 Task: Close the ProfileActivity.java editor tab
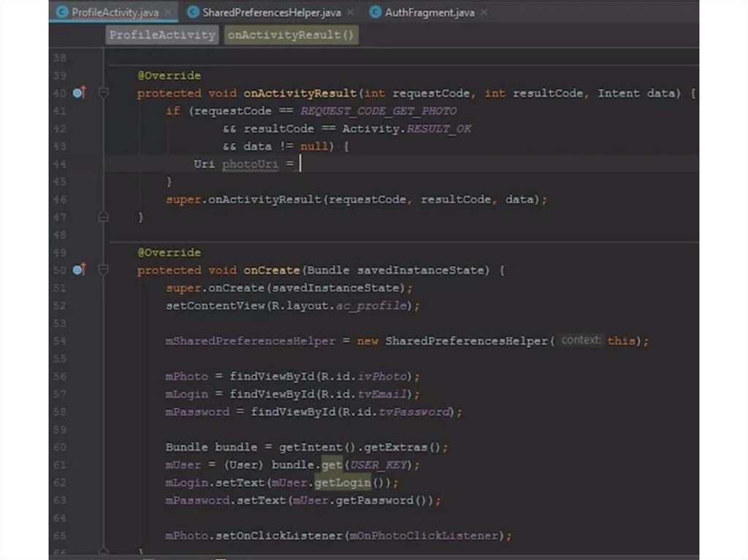168,12
